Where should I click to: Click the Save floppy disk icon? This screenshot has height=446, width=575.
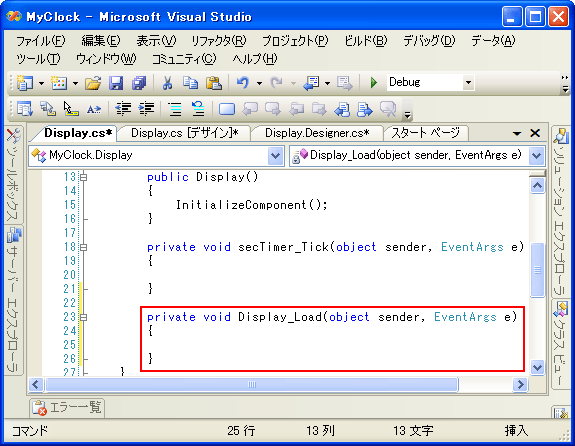116,83
